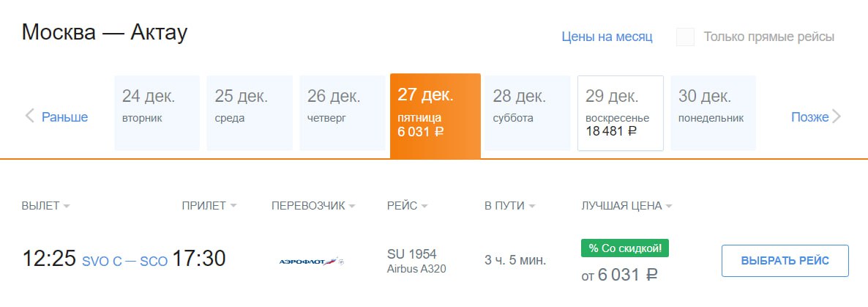Pick 29 дек. воскресенье for 18 481 ₽
868x307 pixels.
[620, 113]
